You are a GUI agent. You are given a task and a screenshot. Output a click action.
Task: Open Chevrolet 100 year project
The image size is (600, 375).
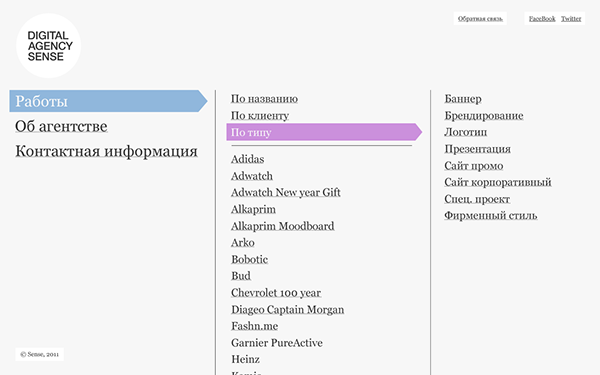coord(276,293)
